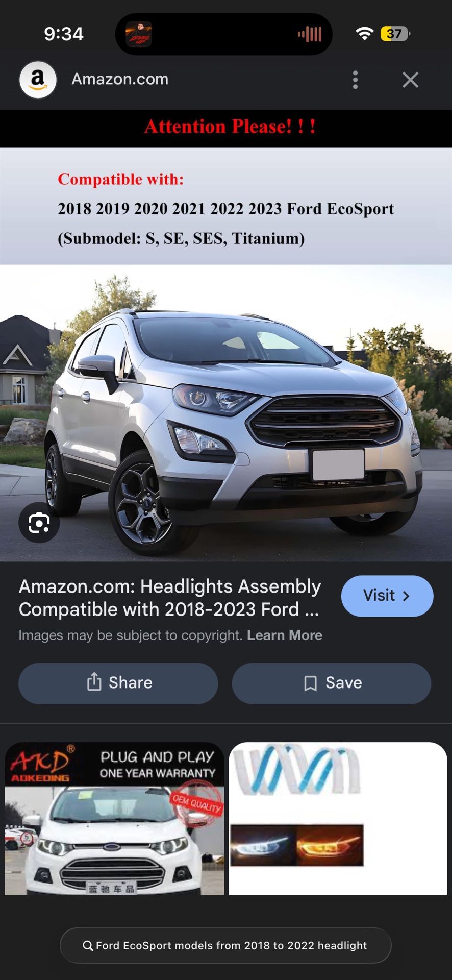452x980 pixels.
Task: Open the now-playing album thumbnail in Dynamic Island
Action: tap(138, 34)
